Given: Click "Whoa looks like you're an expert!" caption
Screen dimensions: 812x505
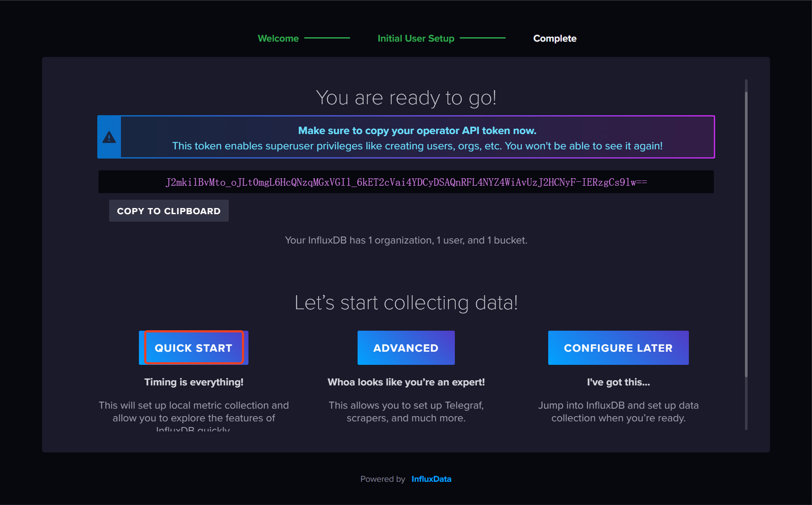Looking at the screenshot, I should 406,382.
